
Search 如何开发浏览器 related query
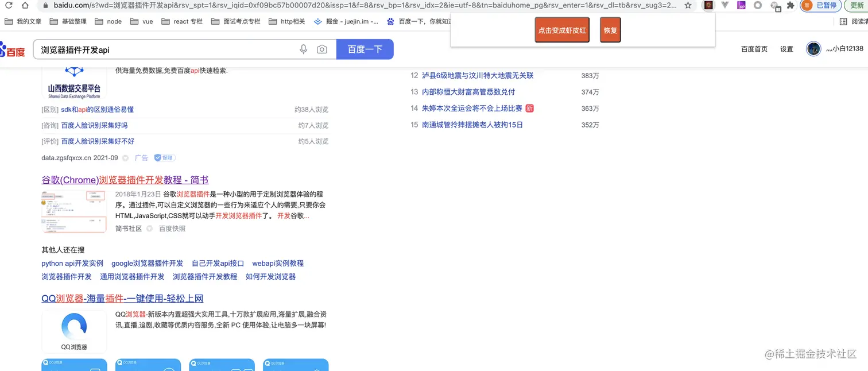(x=270, y=276)
